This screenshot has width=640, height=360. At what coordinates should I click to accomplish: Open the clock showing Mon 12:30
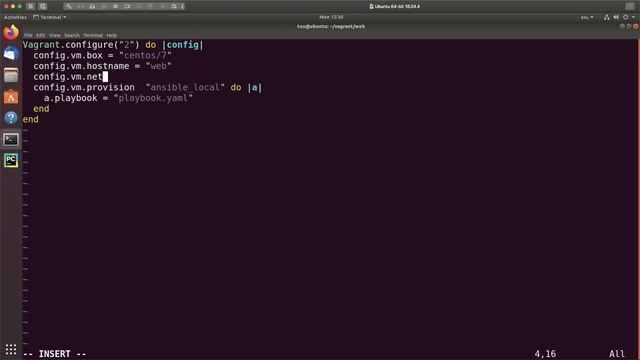click(331, 17)
